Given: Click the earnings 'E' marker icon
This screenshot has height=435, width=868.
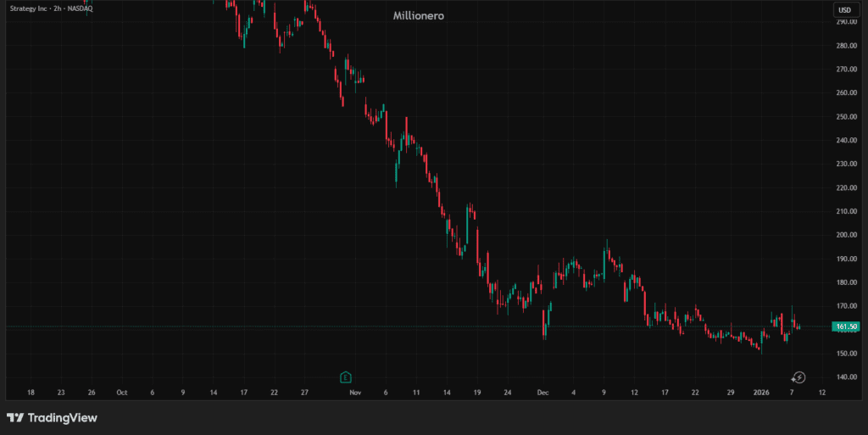Looking at the screenshot, I should [346, 377].
